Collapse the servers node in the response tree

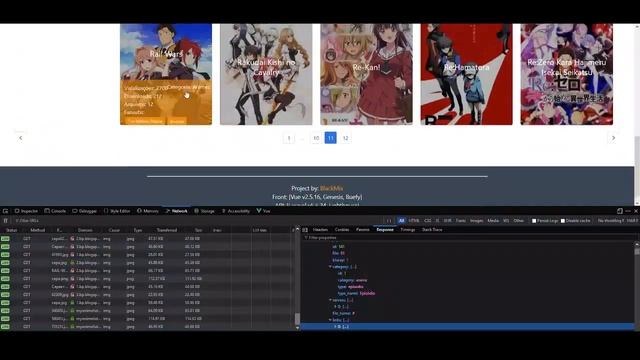point(330,300)
